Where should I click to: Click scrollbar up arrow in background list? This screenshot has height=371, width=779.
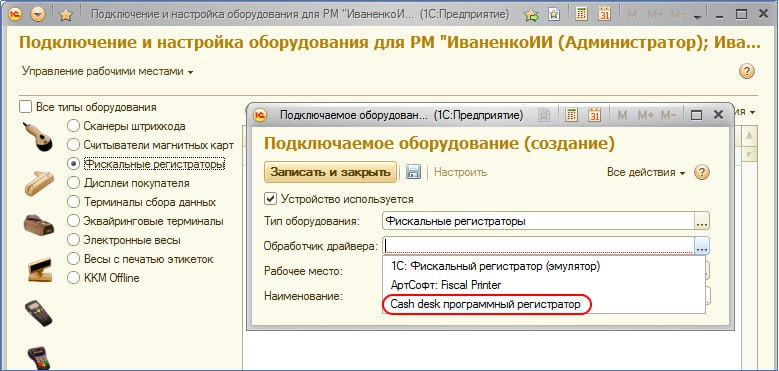point(750,136)
